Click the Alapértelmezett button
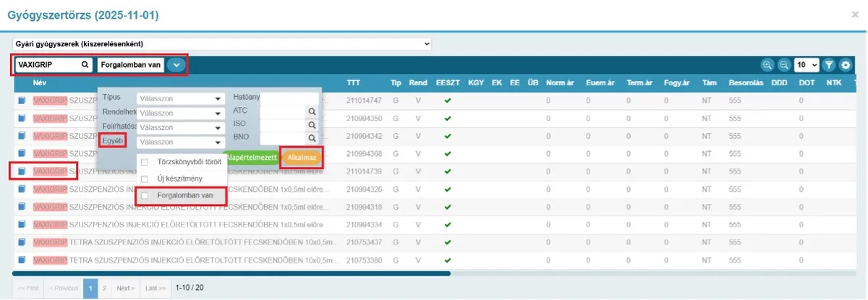This screenshot has height=300, width=868. pos(252,157)
